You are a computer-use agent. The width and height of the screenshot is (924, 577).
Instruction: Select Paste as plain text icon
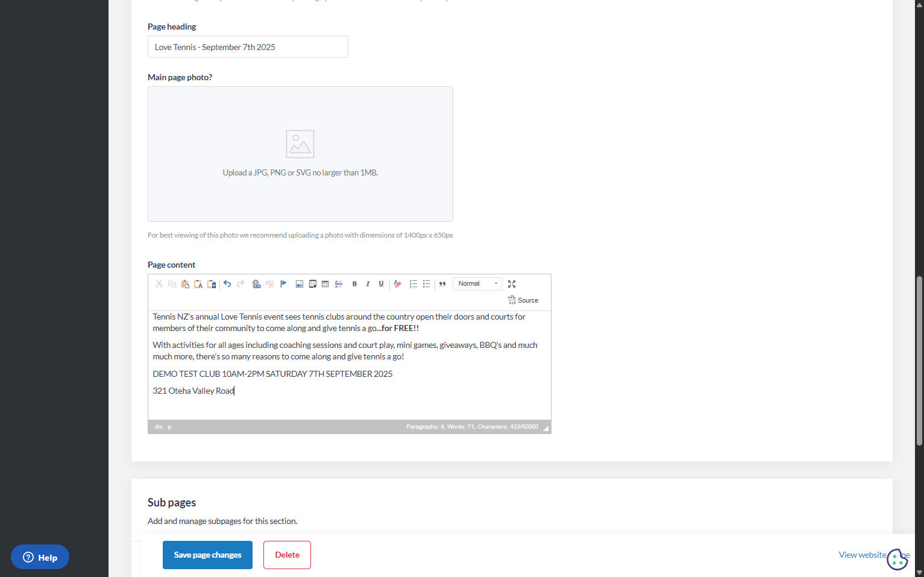198,284
